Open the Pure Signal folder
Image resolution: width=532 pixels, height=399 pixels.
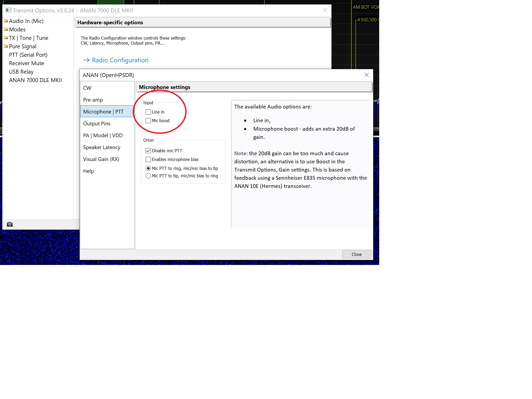[x=23, y=46]
